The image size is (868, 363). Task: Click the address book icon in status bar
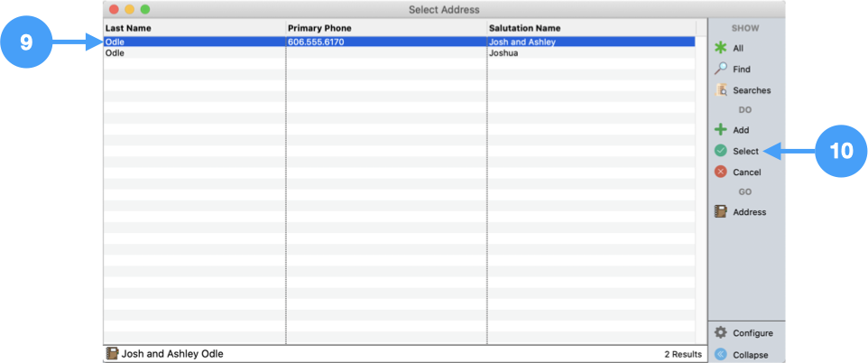(113, 354)
